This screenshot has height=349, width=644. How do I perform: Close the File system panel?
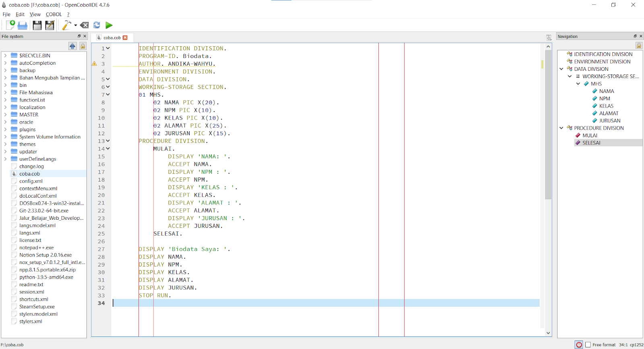(x=85, y=36)
